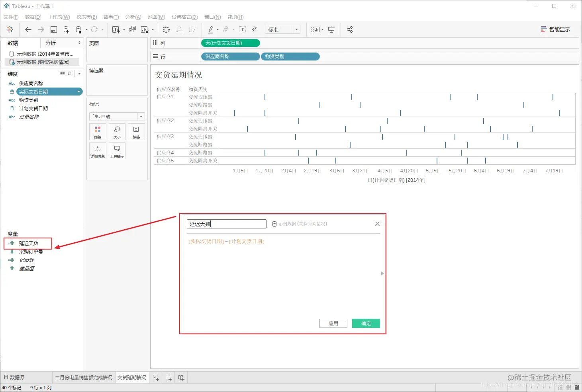Click the show/hide cards icon

click(x=315, y=29)
